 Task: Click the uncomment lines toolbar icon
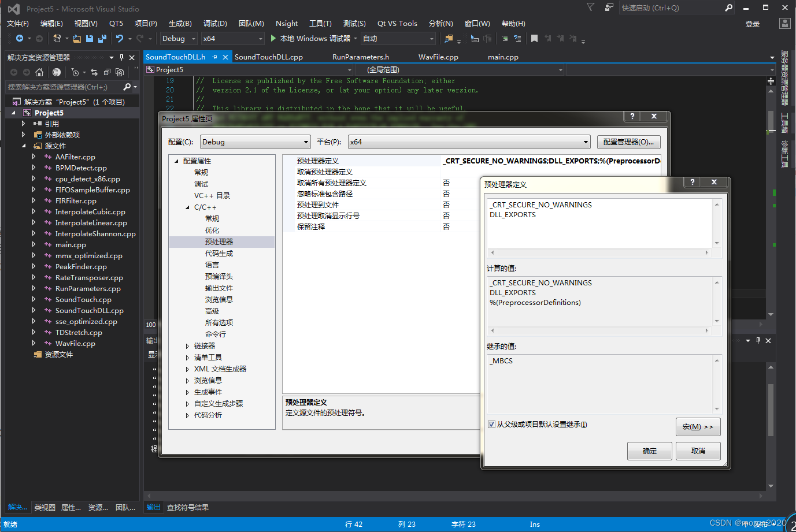(x=517, y=39)
